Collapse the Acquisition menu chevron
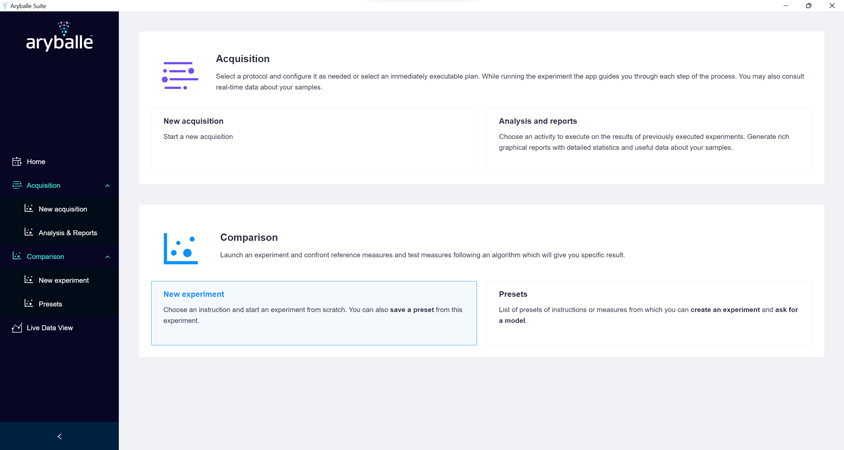 pos(108,185)
